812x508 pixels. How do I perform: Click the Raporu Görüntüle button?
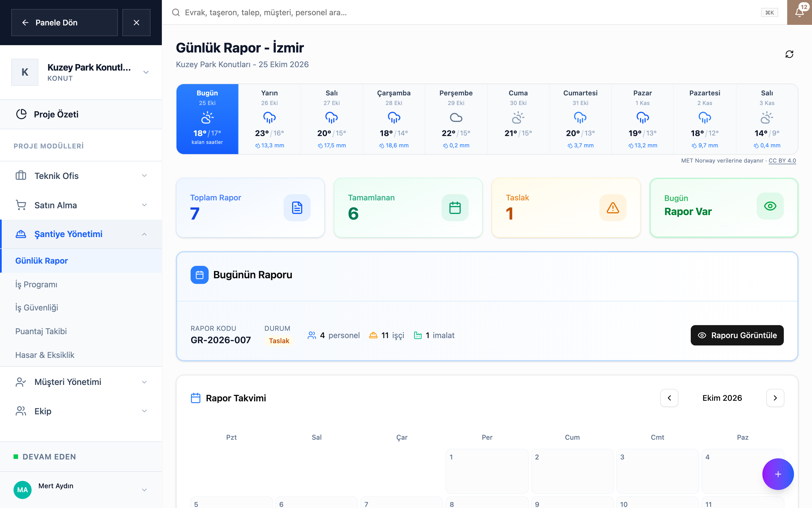[737, 335]
